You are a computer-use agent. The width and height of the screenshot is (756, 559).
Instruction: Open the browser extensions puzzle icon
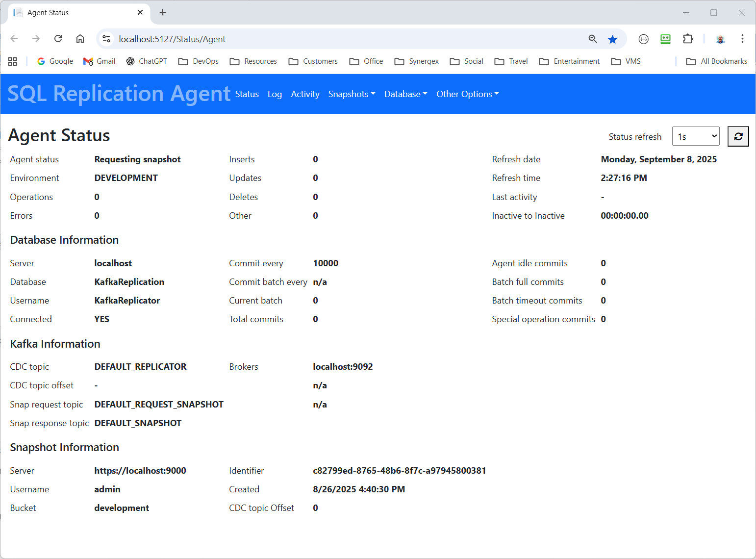point(688,39)
